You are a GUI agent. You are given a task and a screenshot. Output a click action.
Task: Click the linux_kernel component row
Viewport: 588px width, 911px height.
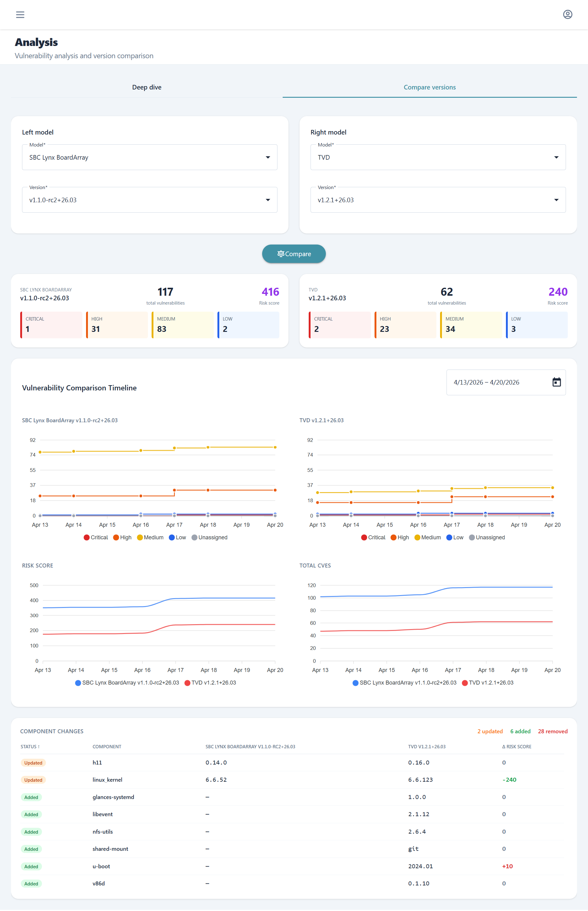(x=107, y=780)
